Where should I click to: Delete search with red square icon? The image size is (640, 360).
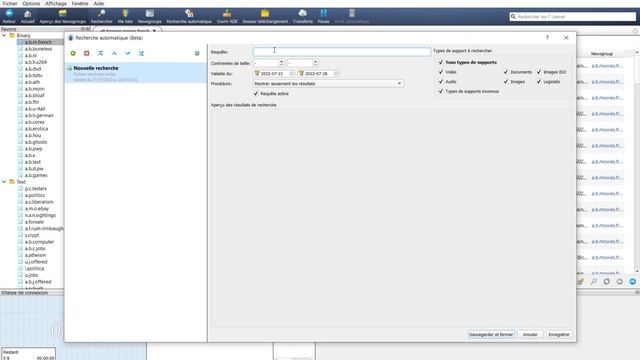(x=87, y=53)
